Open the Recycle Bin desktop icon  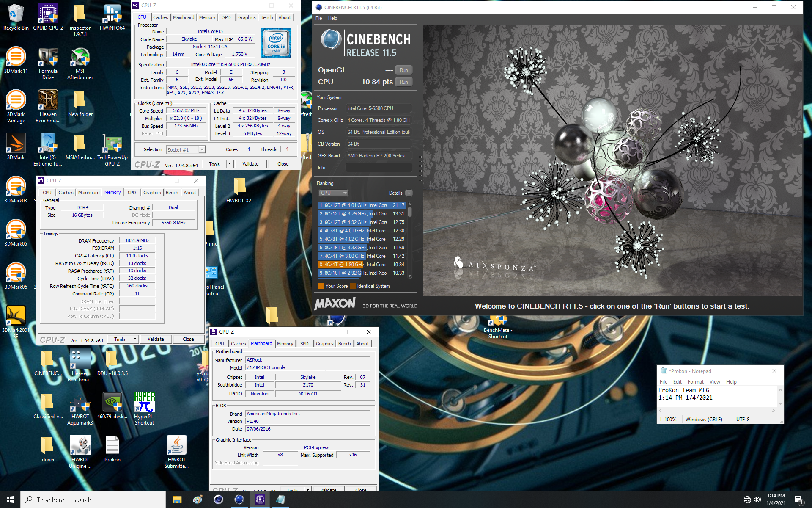[16, 17]
